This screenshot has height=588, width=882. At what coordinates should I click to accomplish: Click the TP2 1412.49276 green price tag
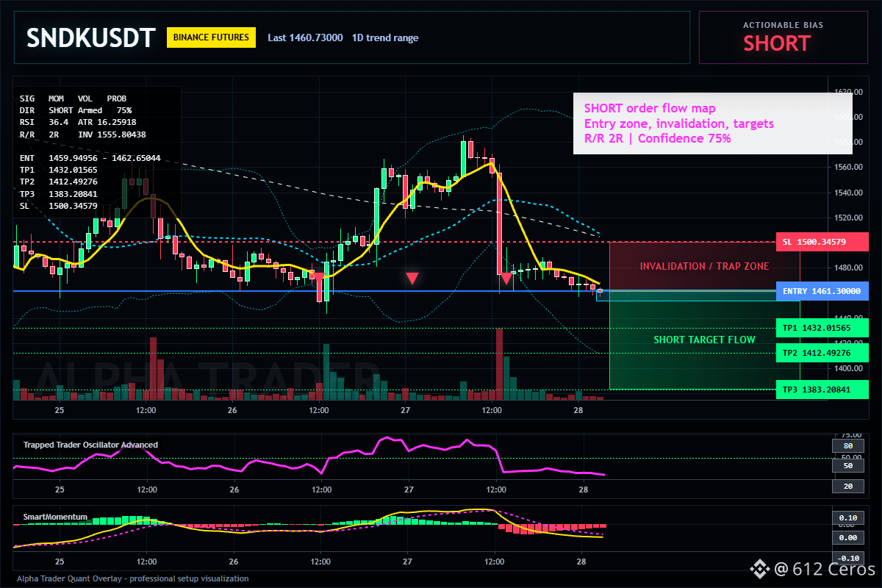(x=822, y=353)
